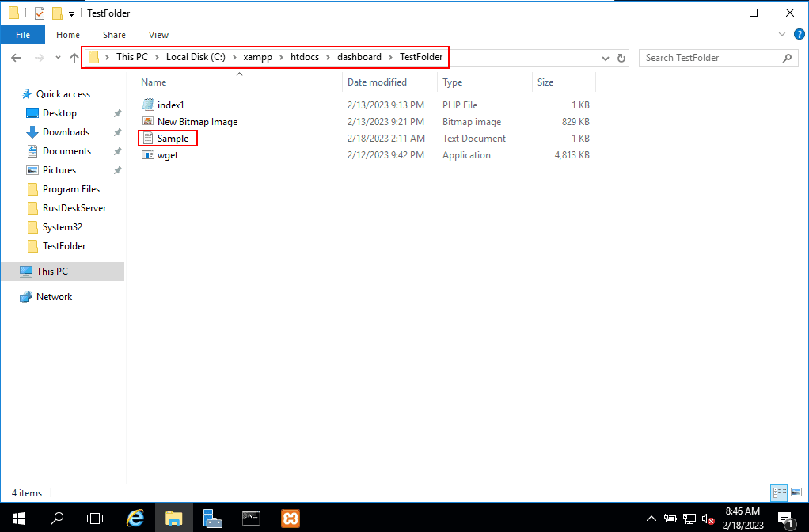
Task: Launch the XAMPP Control Panel from the taskbar
Action: (290, 519)
